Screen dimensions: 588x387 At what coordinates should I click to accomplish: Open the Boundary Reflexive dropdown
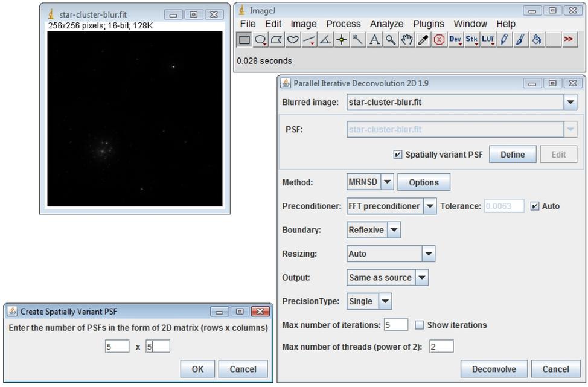[394, 230]
